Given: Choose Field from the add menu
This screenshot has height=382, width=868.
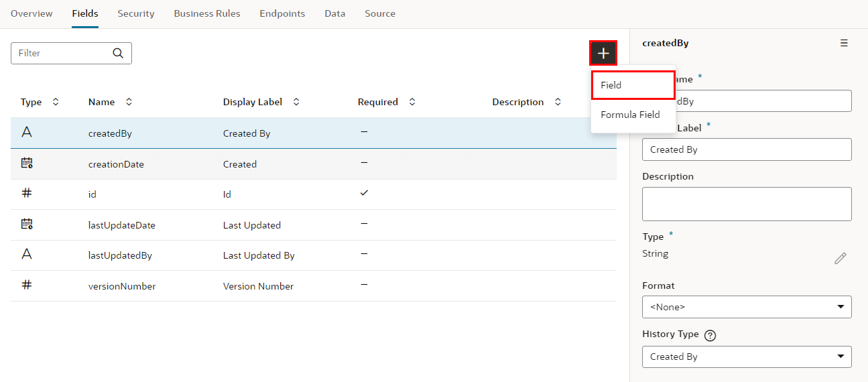Looking at the screenshot, I should pos(632,85).
